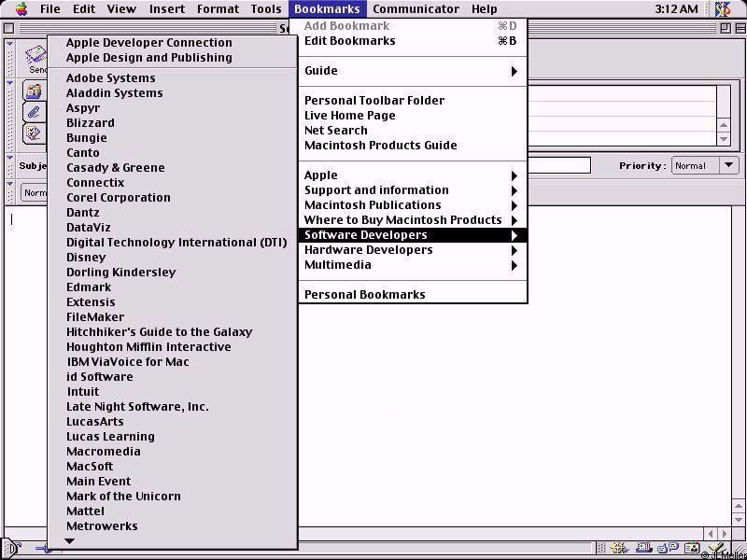The image size is (747, 560).
Task: Click the window zoom box in title bar
Action: 726,29
